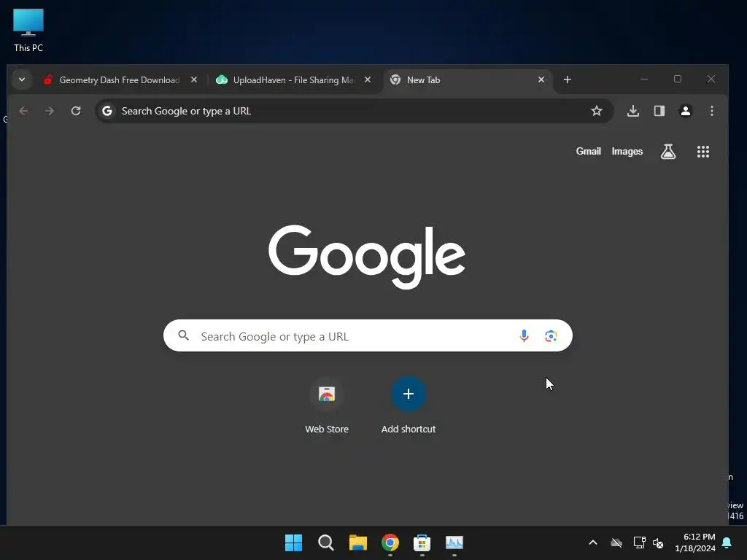Image resolution: width=747 pixels, height=560 pixels.
Task: Open the Chrome profile icon
Action: click(686, 111)
